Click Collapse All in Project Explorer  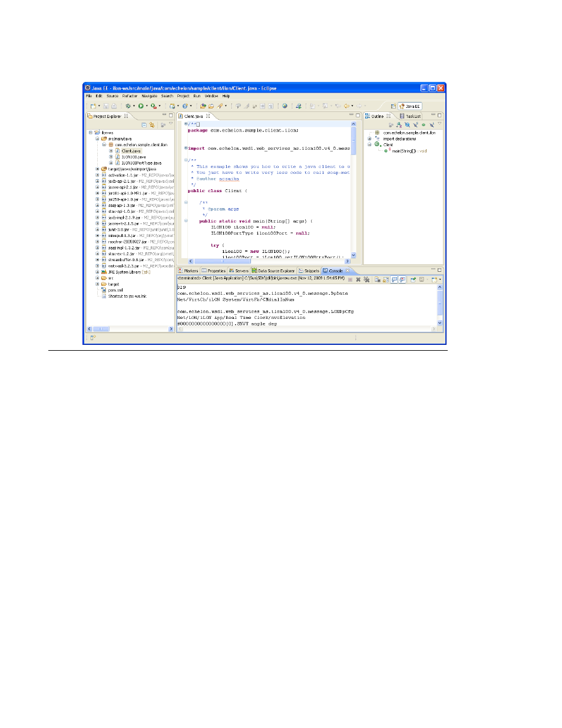coord(144,124)
